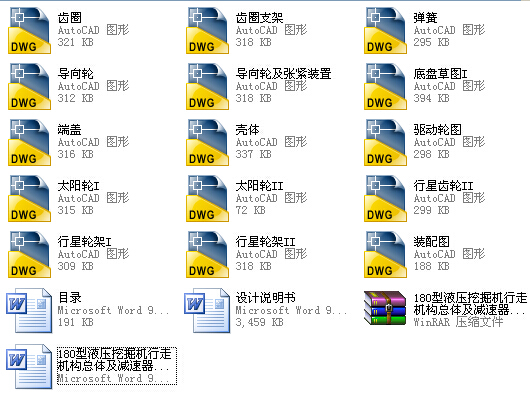Select the DWG icon for 导向轮
The width and height of the screenshot is (530, 398).
[29, 87]
